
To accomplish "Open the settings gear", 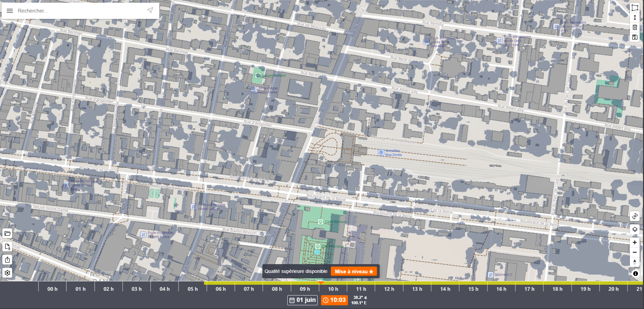I will point(7,273).
